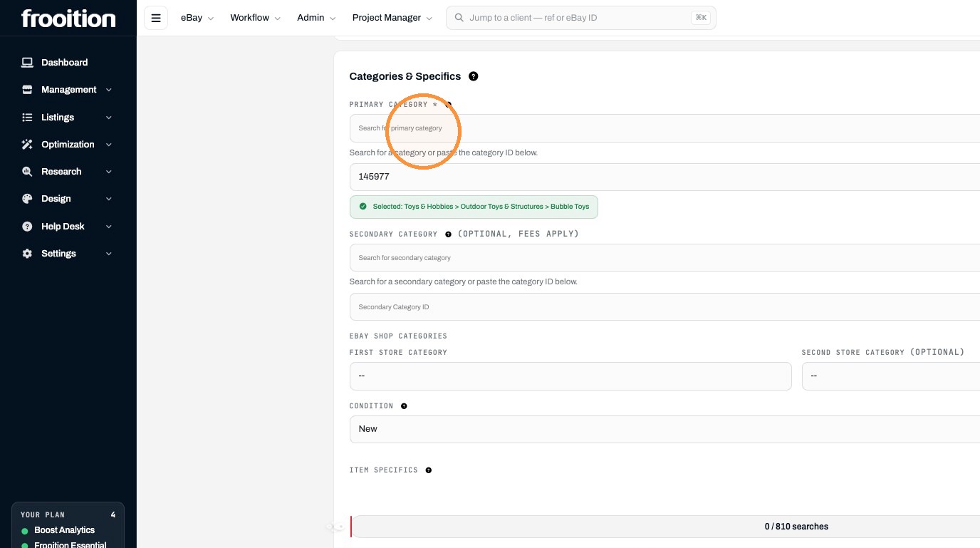980x548 pixels.
Task: Open Dashboard via its laptop icon
Action: (27, 63)
